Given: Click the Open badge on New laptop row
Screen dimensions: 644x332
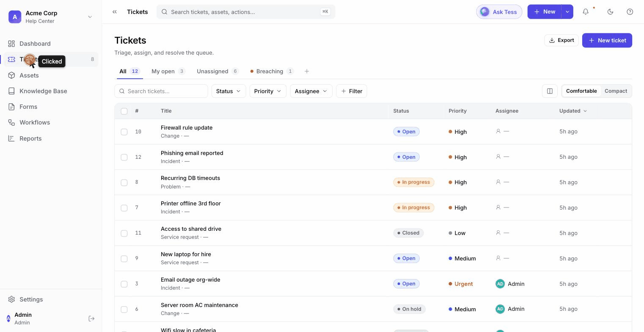Looking at the screenshot, I should click(406, 258).
